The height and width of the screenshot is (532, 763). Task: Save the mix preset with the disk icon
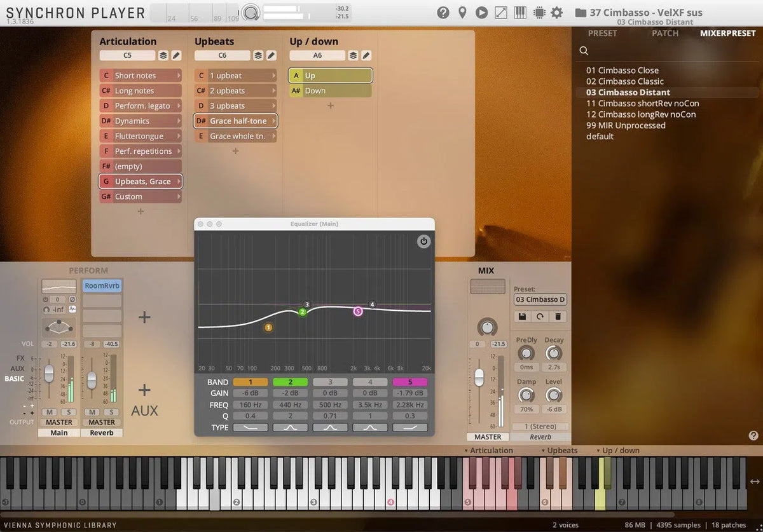[x=521, y=317]
